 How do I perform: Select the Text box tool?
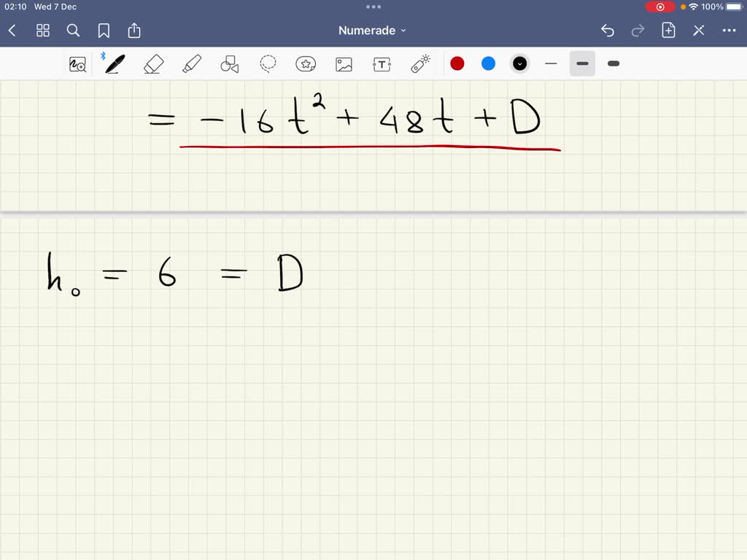coord(382,64)
